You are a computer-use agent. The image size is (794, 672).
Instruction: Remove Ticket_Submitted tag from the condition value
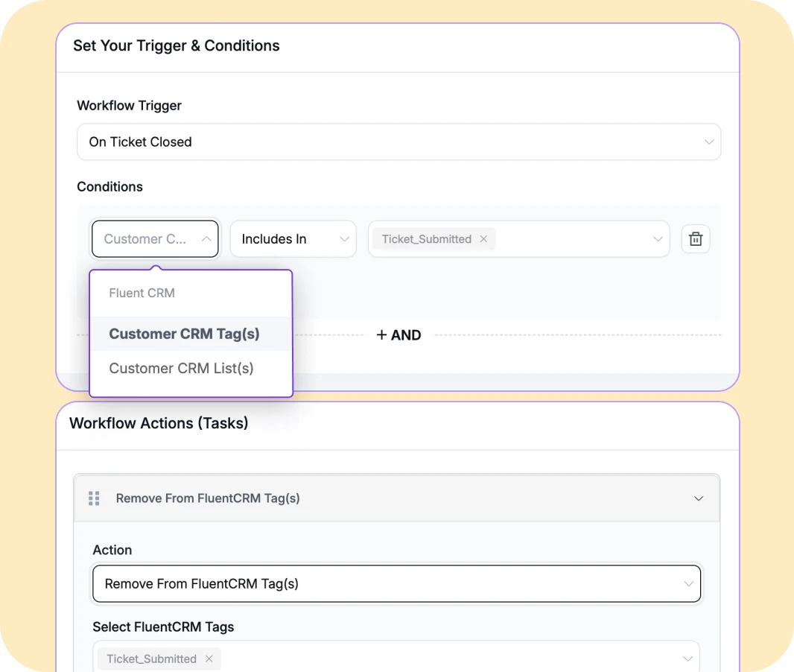[483, 239]
